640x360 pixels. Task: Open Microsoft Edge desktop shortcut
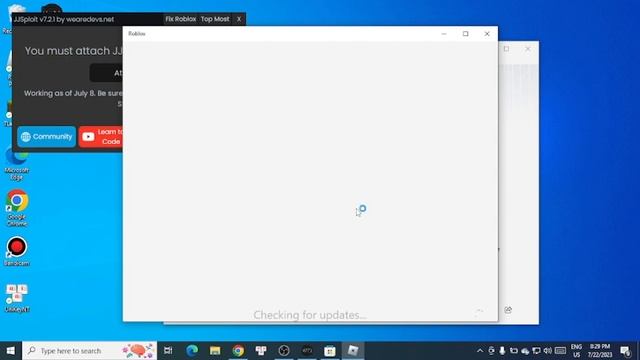(17, 165)
